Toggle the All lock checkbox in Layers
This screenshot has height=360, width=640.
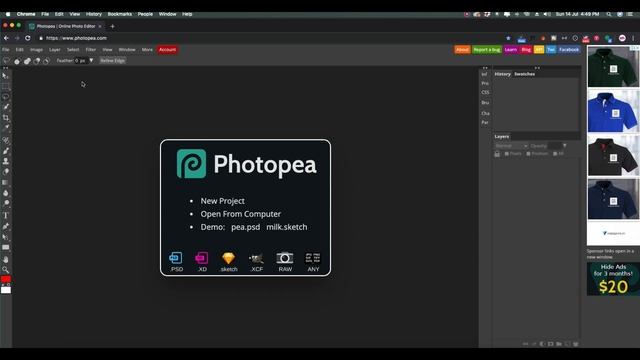[x=555, y=154]
